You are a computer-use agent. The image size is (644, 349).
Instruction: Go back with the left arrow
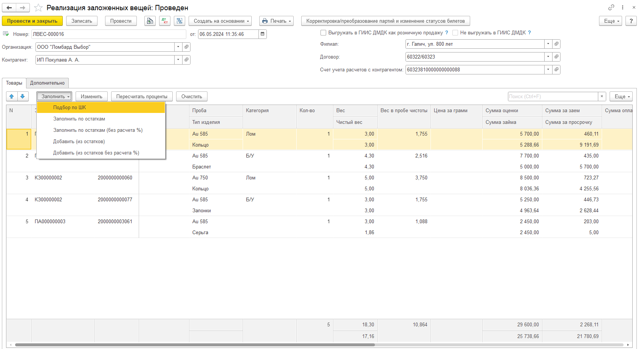tap(9, 8)
